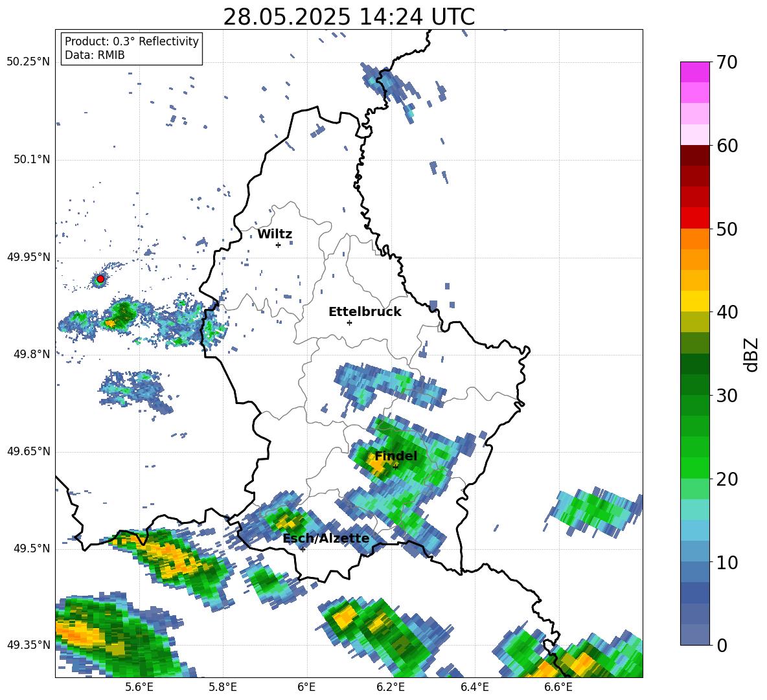Pick the dark maroon colorbar segment below 60

(694, 155)
